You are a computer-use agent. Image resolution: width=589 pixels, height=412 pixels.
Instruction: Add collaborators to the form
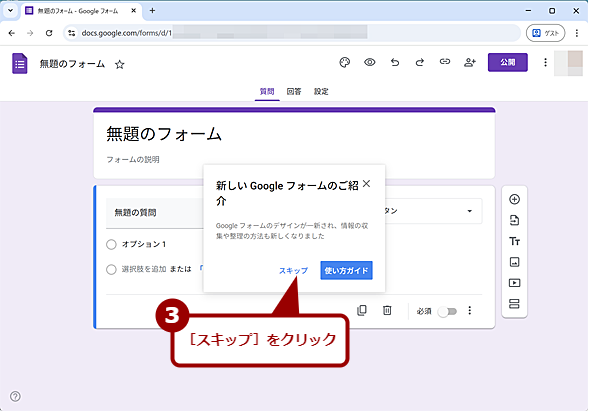pos(470,62)
